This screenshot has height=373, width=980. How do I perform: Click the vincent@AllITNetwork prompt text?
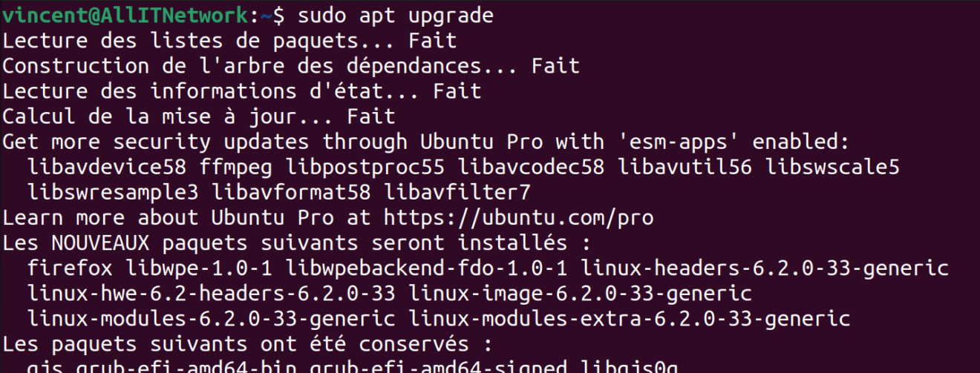[125, 15]
